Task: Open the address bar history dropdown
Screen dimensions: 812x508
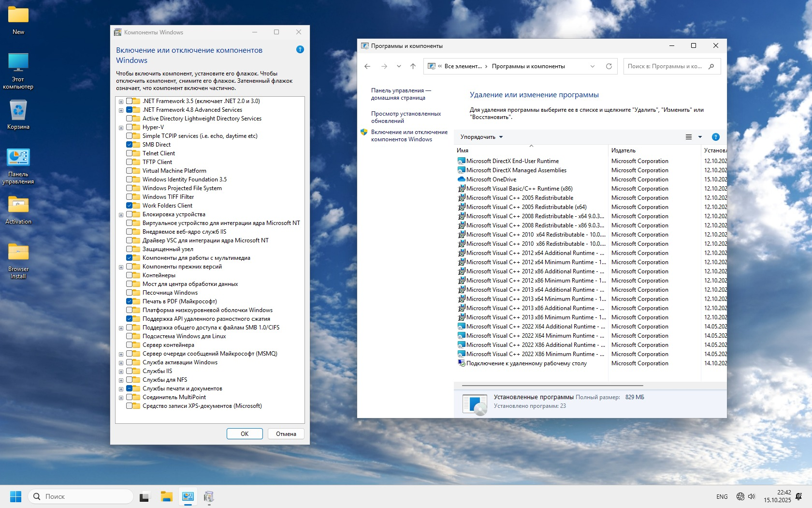Action: click(x=593, y=66)
